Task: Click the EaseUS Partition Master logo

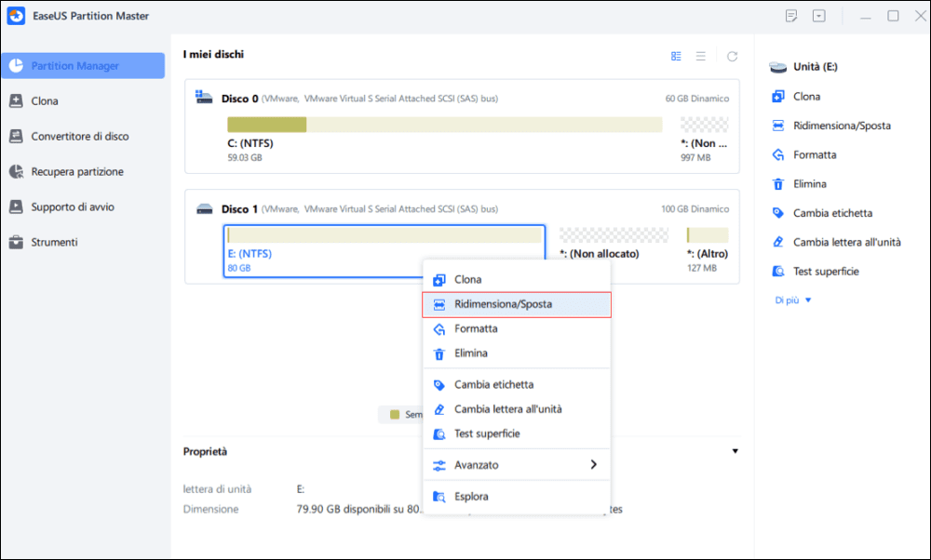Action: tap(16, 16)
